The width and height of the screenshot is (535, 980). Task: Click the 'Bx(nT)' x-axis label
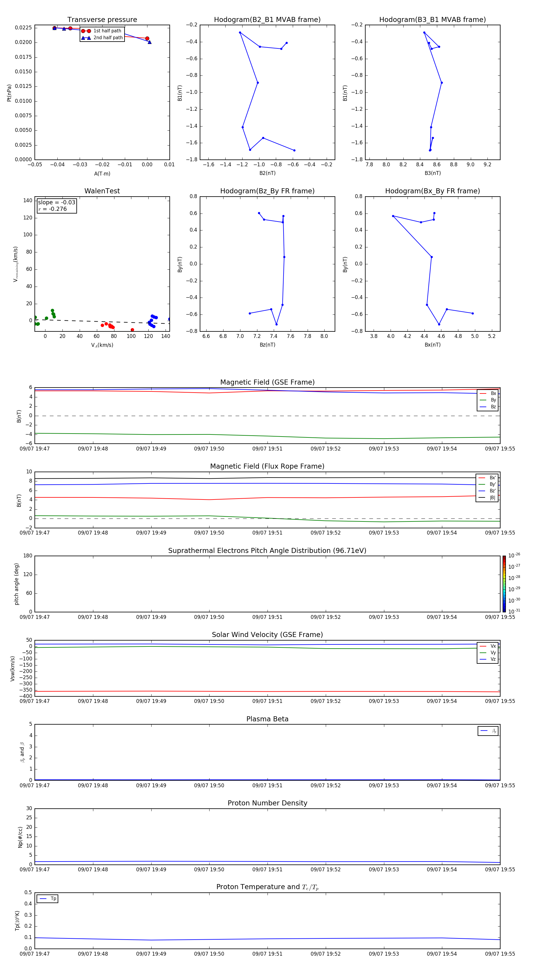[432, 345]
